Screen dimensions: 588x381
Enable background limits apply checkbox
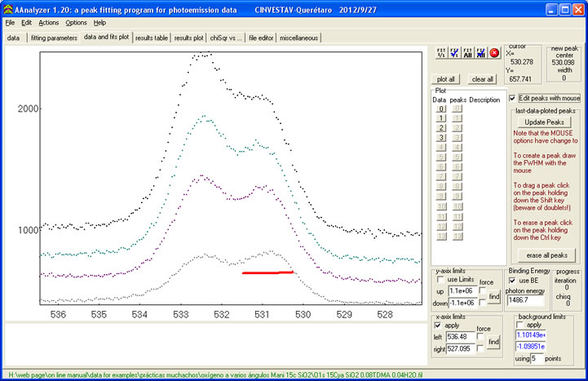tap(519, 325)
